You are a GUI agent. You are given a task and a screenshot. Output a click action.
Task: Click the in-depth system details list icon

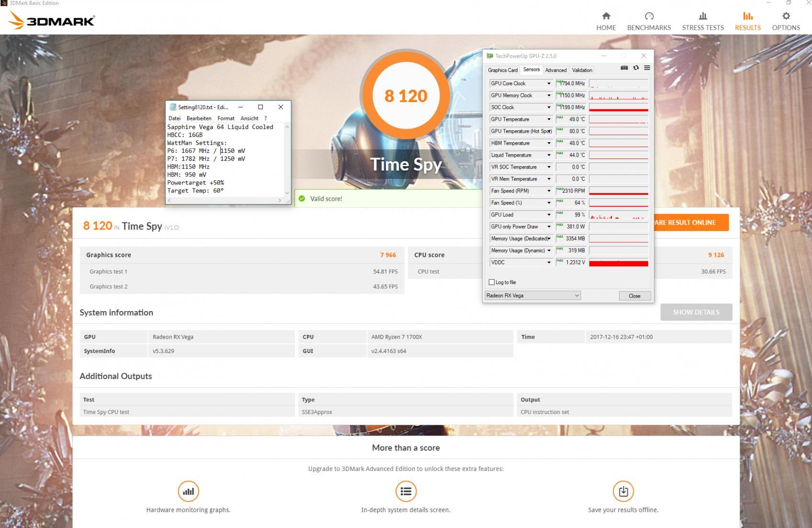pyautogui.click(x=406, y=491)
